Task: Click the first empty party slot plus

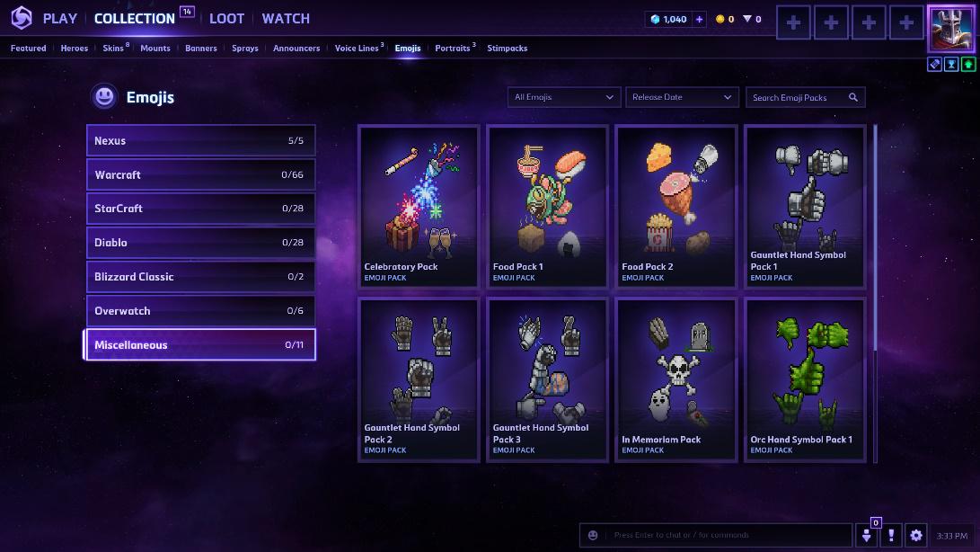Action: click(793, 22)
